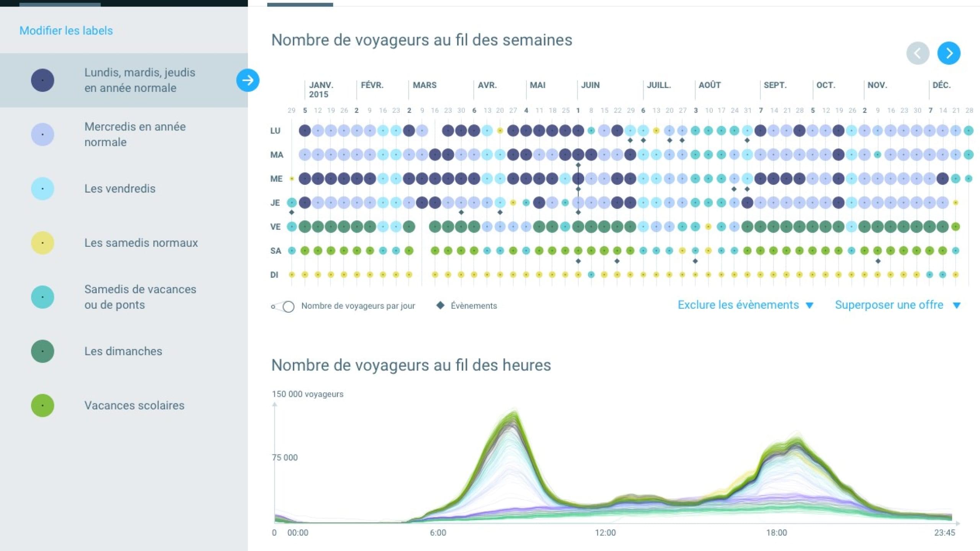Image resolution: width=980 pixels, height=551 pixels.
Task: Select the Les dimanches label
Action: [x=123, y=351]
